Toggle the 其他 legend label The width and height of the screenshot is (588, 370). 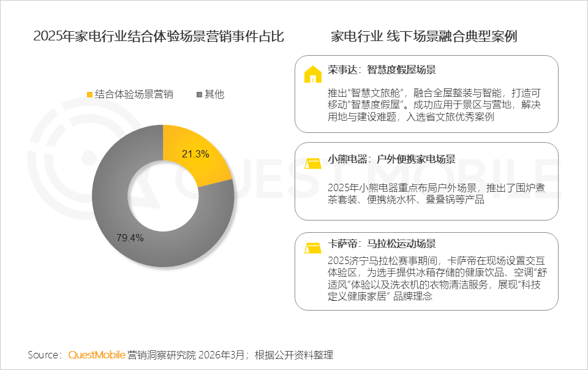[x=214, y=94]
